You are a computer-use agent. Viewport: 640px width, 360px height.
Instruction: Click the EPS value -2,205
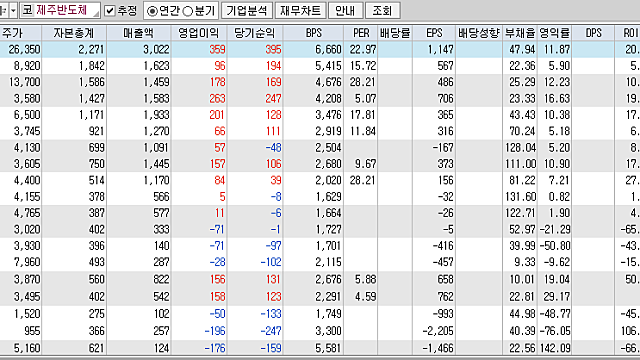coord(438,331)
